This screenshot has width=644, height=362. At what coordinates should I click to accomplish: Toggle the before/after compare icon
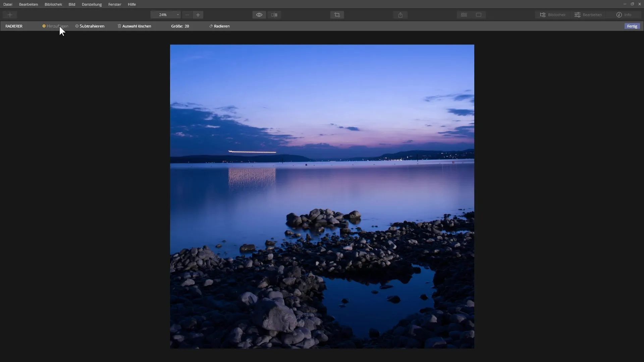(274, 15)
